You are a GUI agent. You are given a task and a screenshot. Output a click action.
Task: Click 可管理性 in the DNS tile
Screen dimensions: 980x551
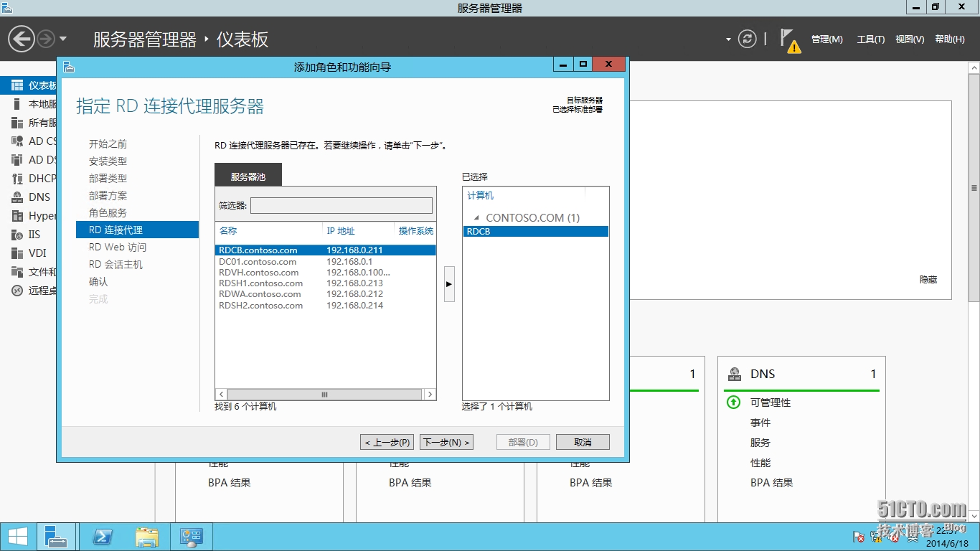pyautogui.click(x=771, y=402)
